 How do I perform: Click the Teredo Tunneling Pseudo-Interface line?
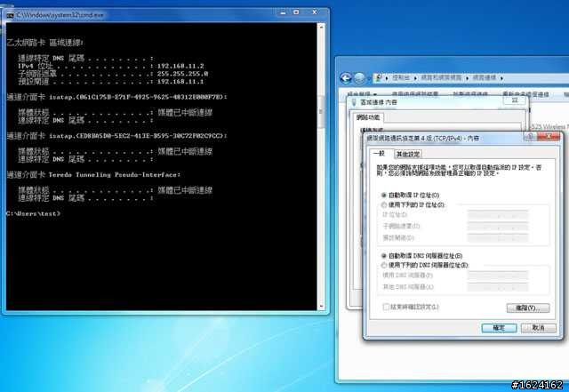point(93,175)
